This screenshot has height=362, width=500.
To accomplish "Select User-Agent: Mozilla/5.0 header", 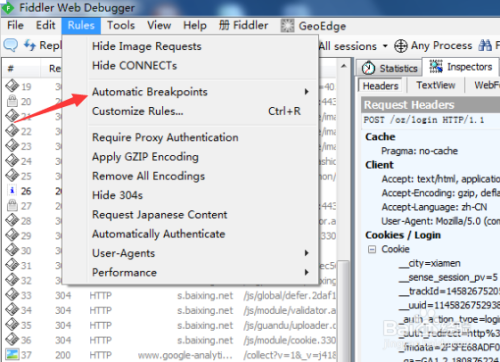I will pyautogui.click(x=441, y=221).
